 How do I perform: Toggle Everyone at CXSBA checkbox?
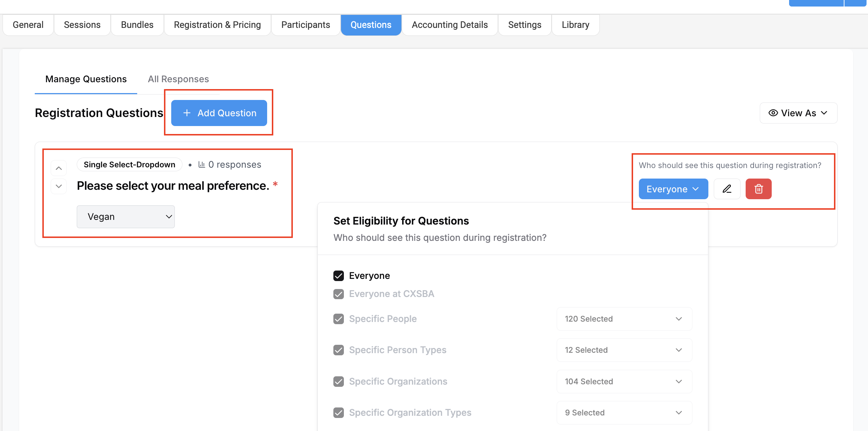pos(338,294)
